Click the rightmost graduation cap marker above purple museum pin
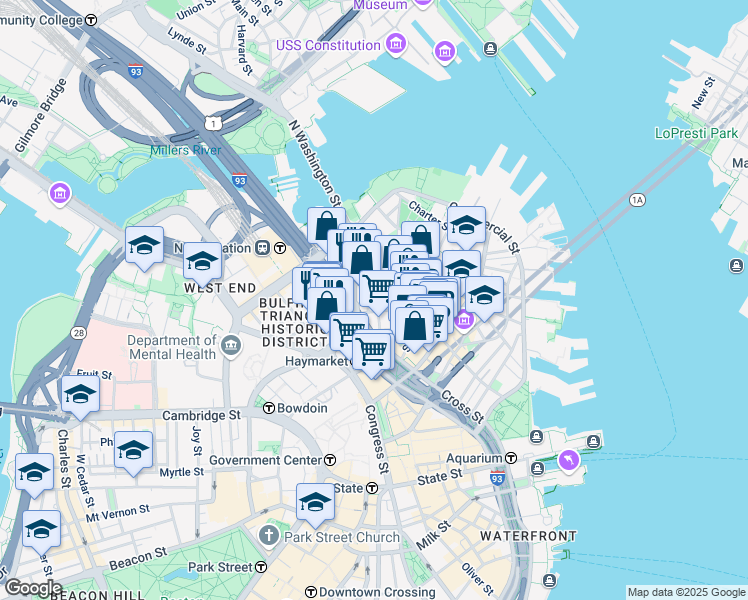 point(484,296)
